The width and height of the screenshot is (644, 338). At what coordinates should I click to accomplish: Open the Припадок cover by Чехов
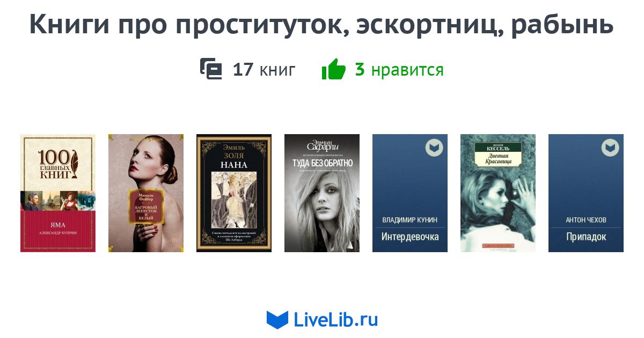pos(586,193)
